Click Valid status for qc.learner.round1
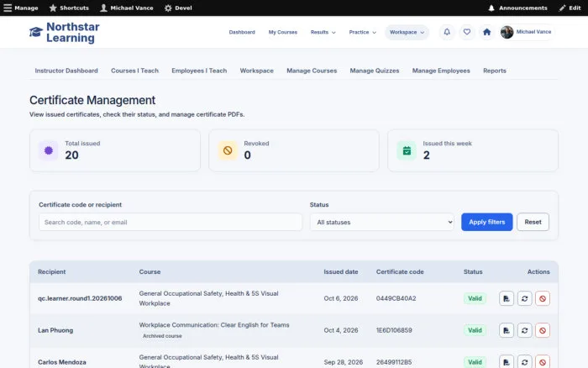This screenshot has height=368, width=588. tap(475, 298)
